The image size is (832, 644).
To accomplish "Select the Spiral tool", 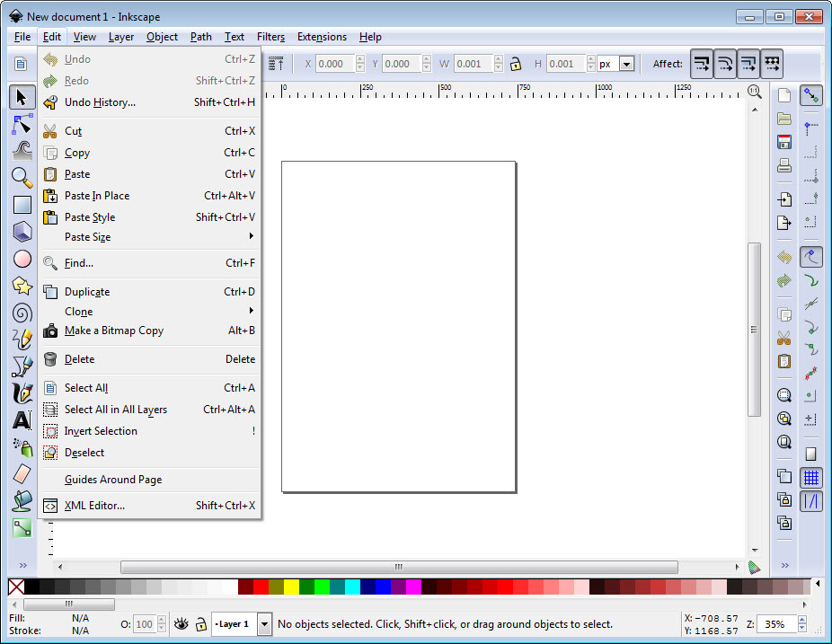I will pos(22,313).
